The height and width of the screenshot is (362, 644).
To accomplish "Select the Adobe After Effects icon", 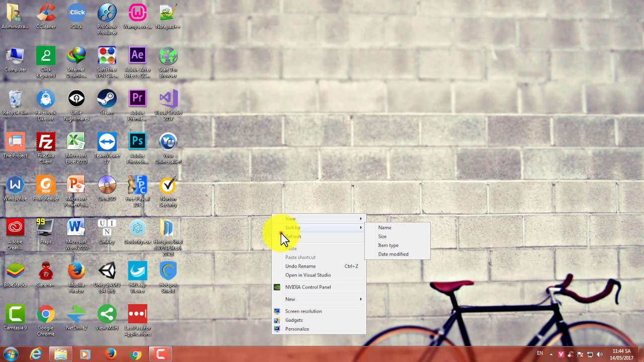I will click(137, 63).
